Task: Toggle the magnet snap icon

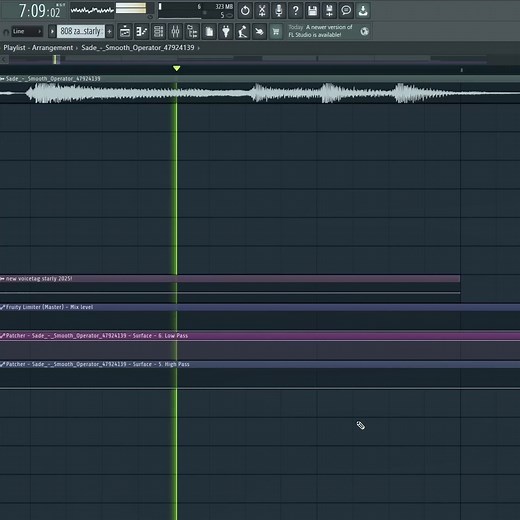Action: coord(6,32)
